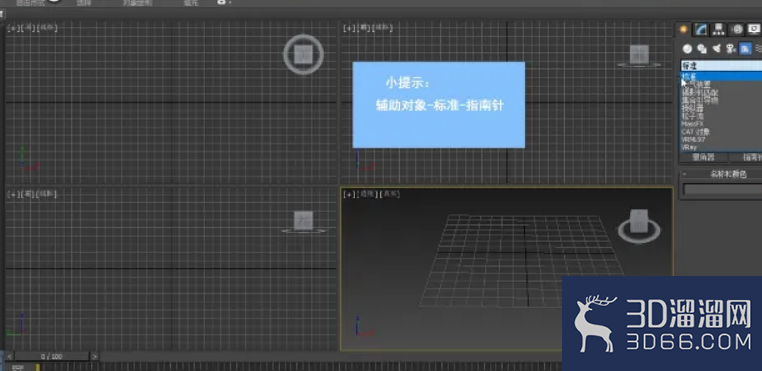Viewport: 762px width, 371px height.
Task: Choose highlighted 标准 entry in dropdown list
Action: tap(721, 76)
